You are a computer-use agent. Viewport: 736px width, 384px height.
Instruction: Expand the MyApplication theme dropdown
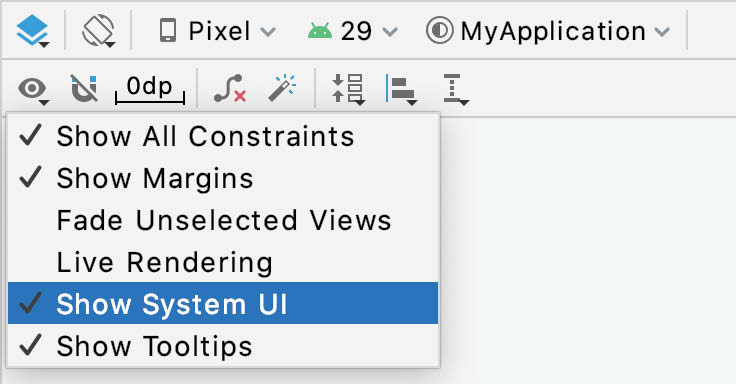coord(548,31)
